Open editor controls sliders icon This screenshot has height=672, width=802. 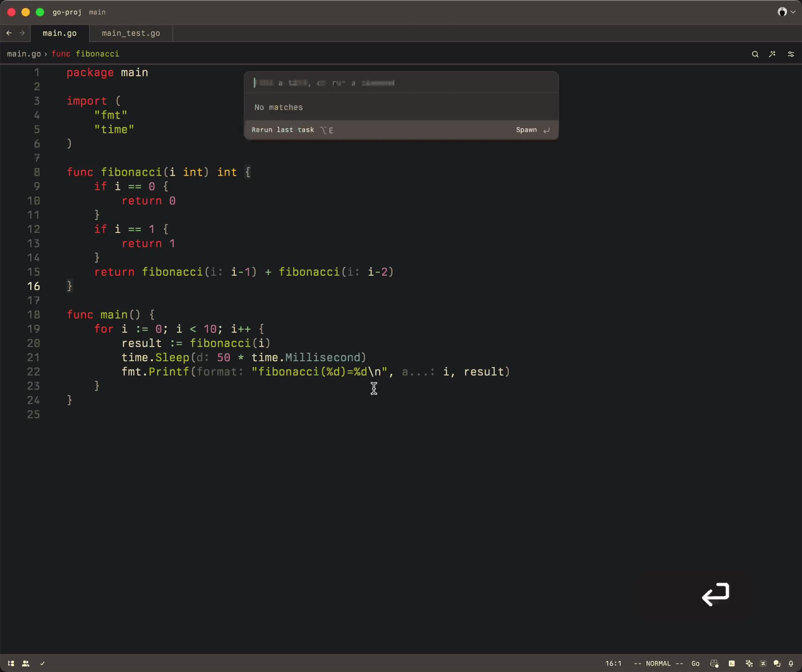(791, 54)
